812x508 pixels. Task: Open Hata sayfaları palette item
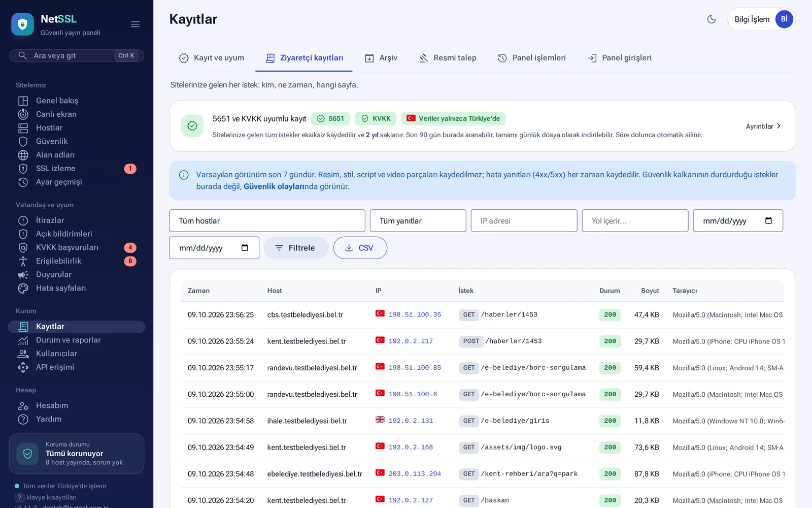[77, 288]
